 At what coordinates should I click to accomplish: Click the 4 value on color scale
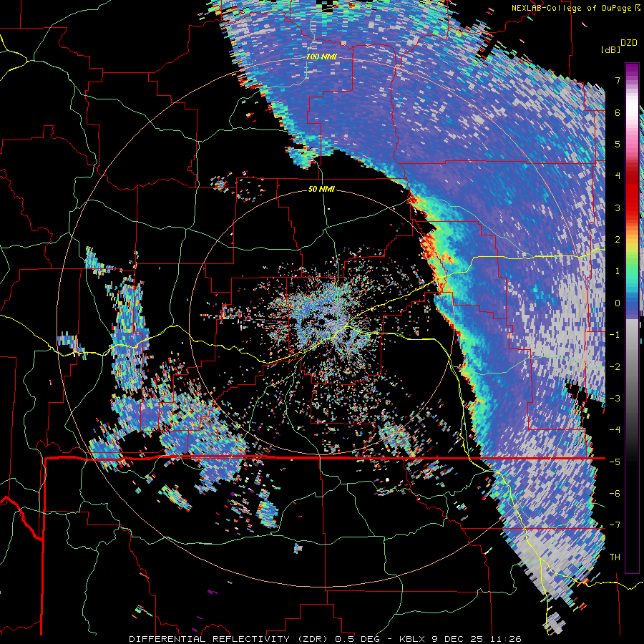(618, 176)
